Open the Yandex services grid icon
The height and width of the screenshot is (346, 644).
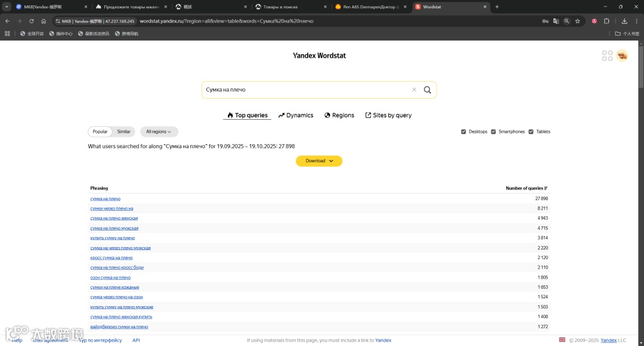[x=607, y=56]
